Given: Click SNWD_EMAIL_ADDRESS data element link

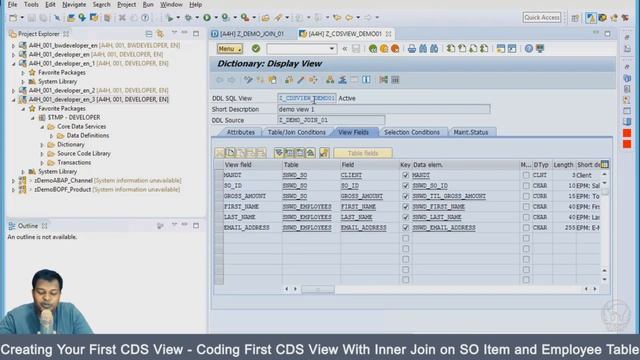Looking at the screenshot, I should click(444, 228).
